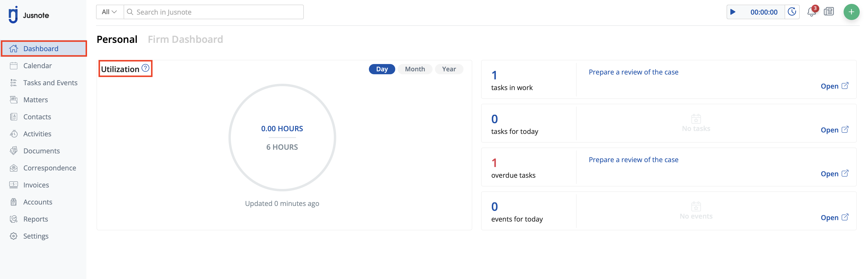Switch utilization to Year view
The image size is (868, 279).
(449, 69)
